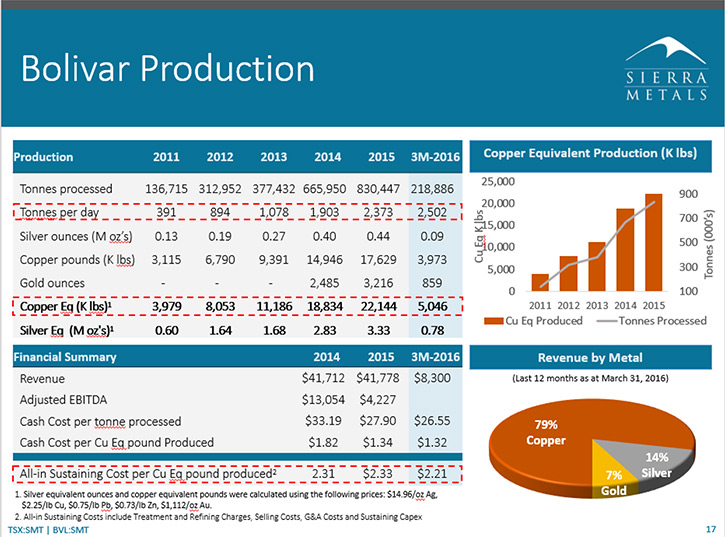Select the 3M-2016 column header in Production table

[x=435, y=157]
